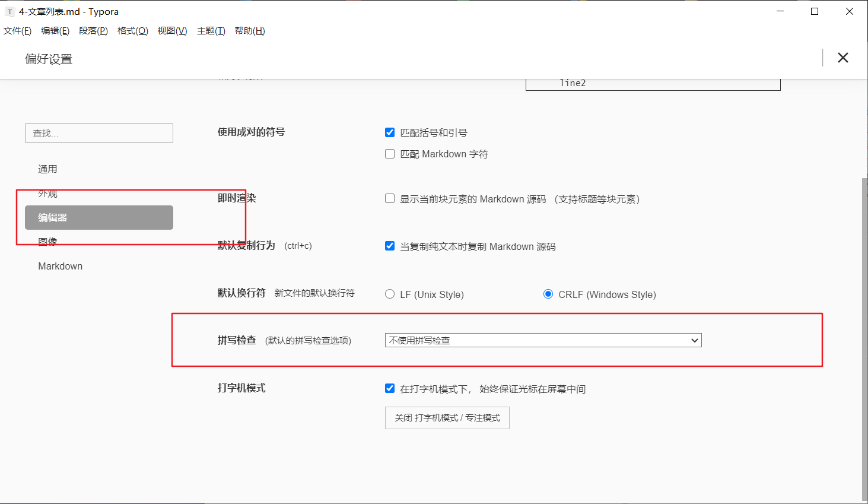Select the 图像 settings section
Image resolution: width=868 pixels, height=504 pixels.
coord(47,241)
